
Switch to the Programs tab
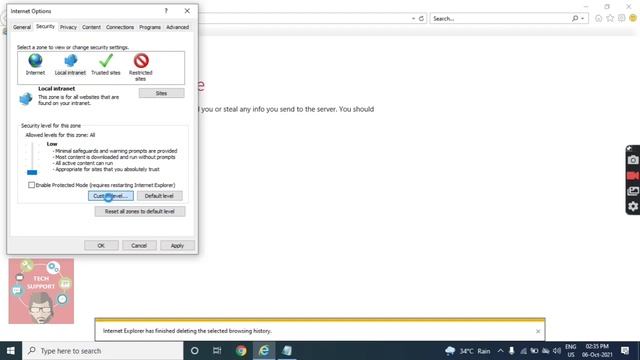pyautogui.click(x=150, y=27)
